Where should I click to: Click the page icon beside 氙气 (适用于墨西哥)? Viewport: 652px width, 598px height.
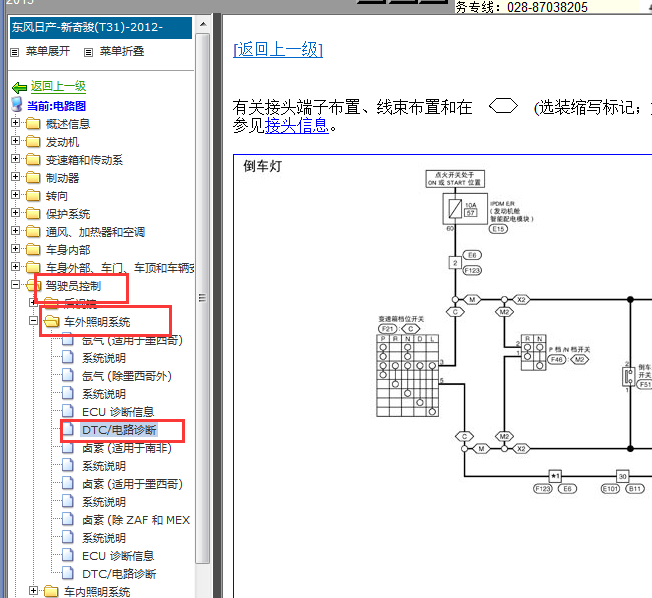pyautogui.click(x=68, y=340)
